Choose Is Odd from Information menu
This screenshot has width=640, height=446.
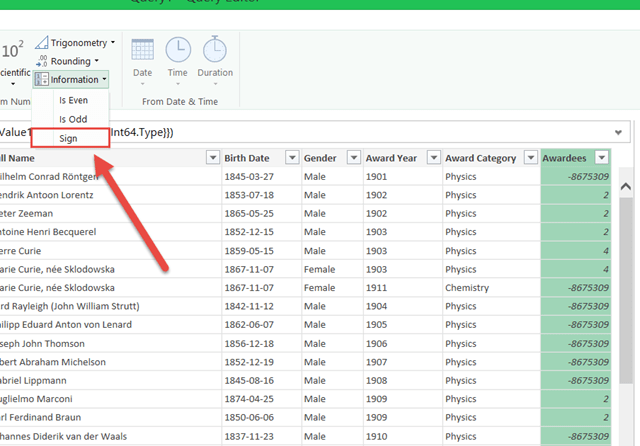[x=72, y=119]
